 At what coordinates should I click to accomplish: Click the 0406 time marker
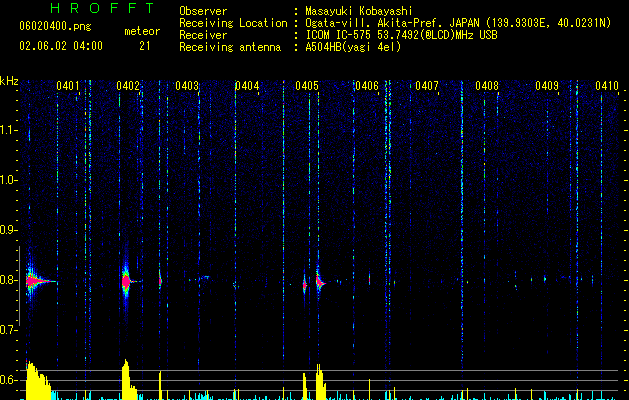[367, 86]
